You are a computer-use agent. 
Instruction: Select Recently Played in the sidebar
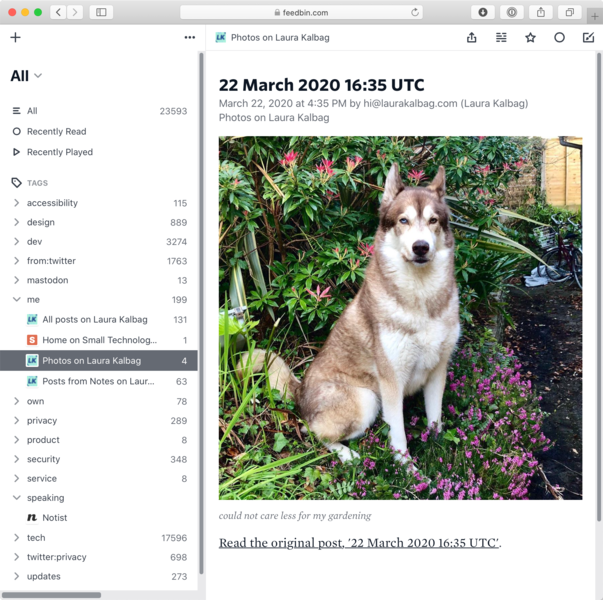[x=59, y=152]
